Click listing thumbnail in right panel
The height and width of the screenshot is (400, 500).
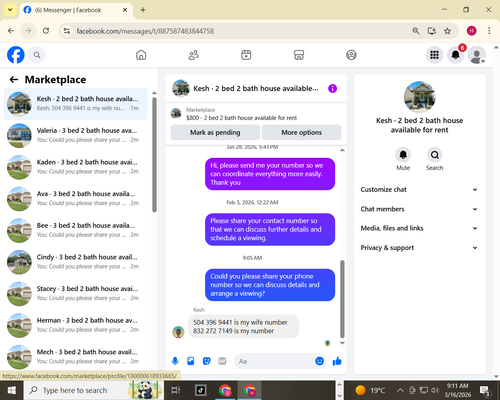point(419,97)
